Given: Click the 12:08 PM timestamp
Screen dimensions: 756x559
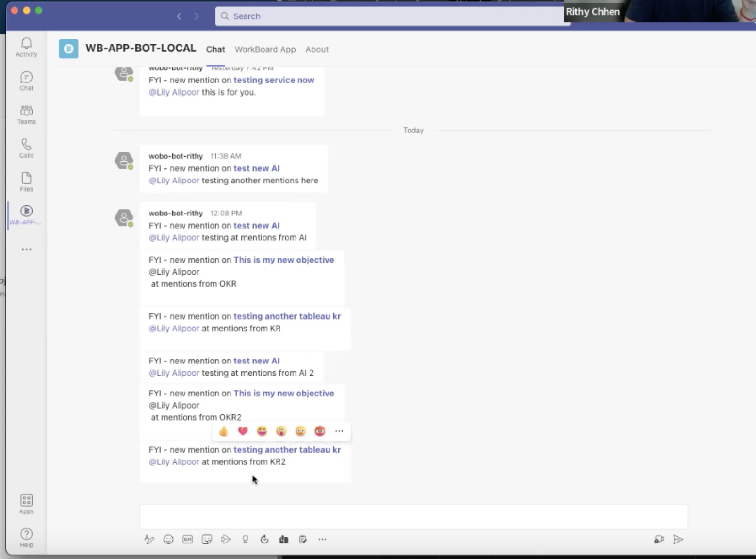Looking at the screenshot, I should coord(226,214).
